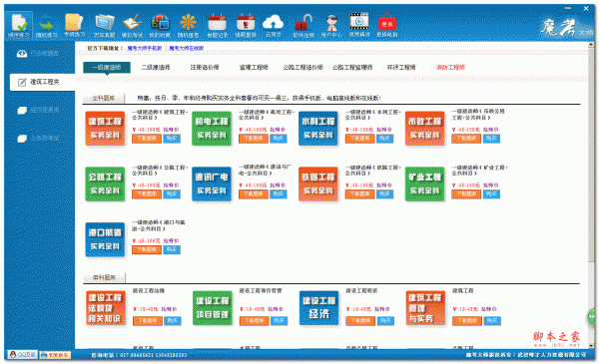Image resolution: width=599 pixels, height=364 pixels.
Task: Click orange download button beside 机电工程 tile
Action: 254,139
